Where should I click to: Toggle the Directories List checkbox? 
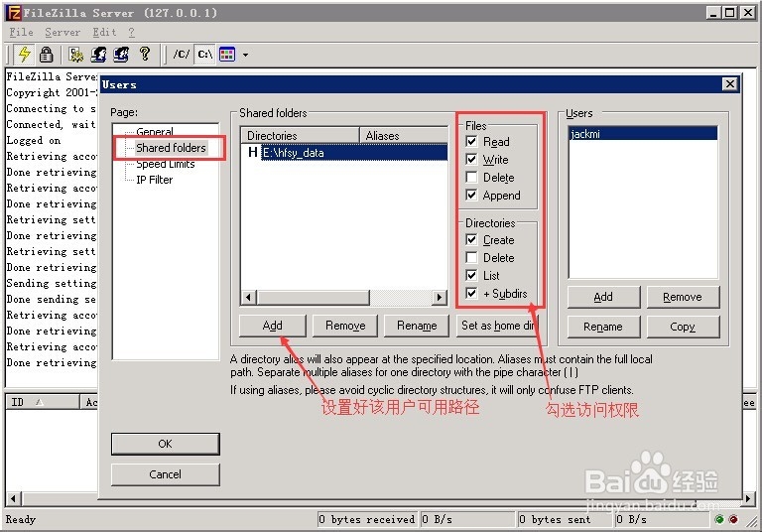point(471,275)
